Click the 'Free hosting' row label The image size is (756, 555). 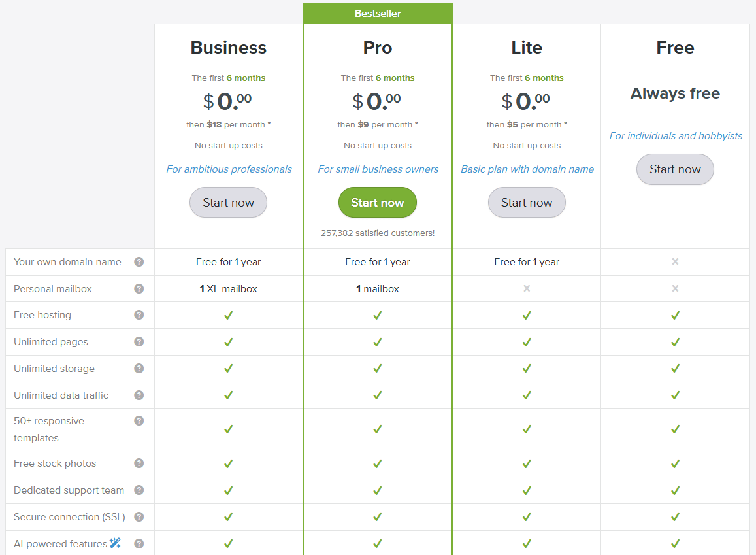click(x=42, y=315)
